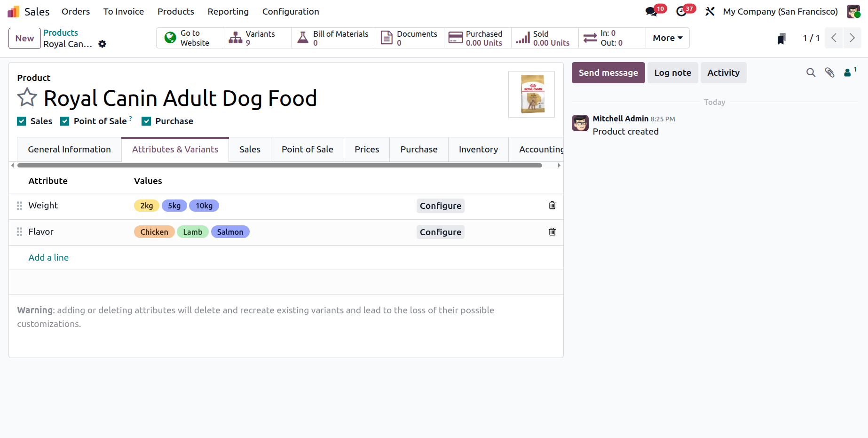The image size is (868, 438).
Task: Open the Documents stat button
Action: pyautogui.click(x=409, y=38)
